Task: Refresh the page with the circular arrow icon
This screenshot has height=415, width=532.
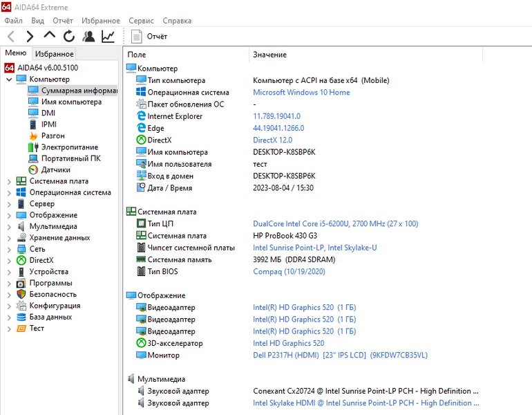Action: 69,37
